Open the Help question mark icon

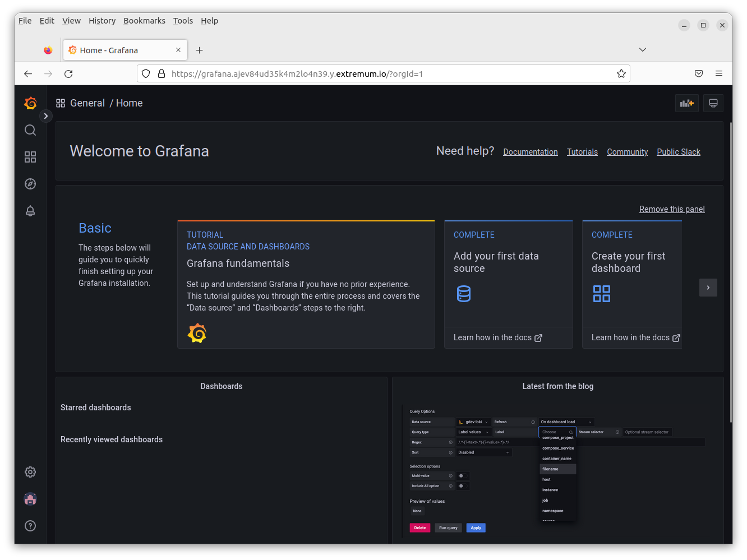(x=30, y=526)
